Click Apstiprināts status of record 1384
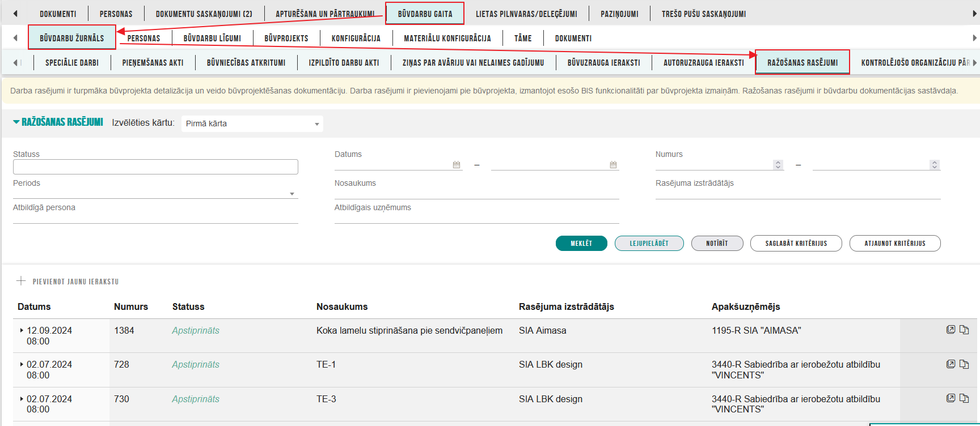 pyautogui.click(x=196, y=330)
